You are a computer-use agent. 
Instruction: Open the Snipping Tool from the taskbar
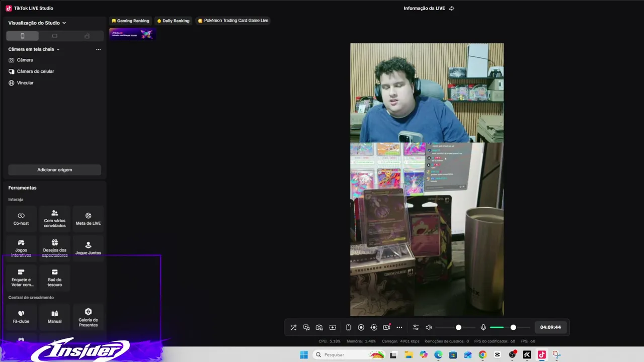(556, 355)
